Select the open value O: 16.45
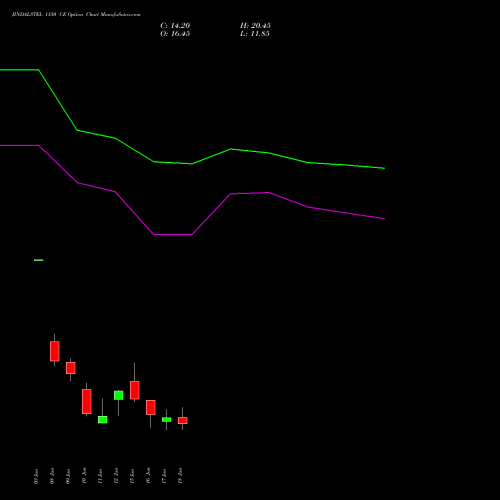 (175, 34)
